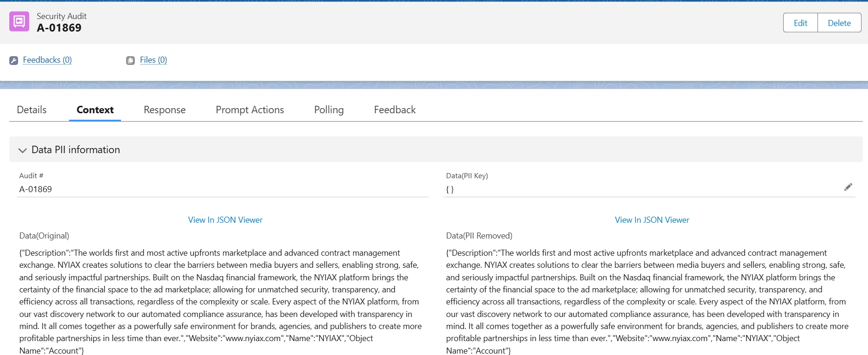868x355 pixels.
Task: Open the Files (0) related list link
Action: point(153,60)
